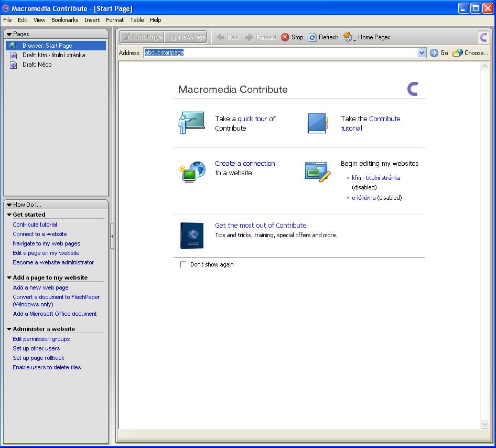496x448 pixels.
Task: Click the quick tour link
Action: pyautogui.click(x=252, y=119)
